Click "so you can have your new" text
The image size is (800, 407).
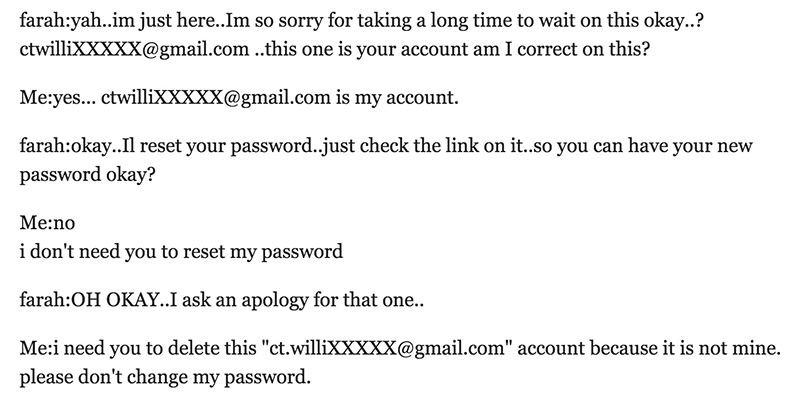[x=642, y=146]
